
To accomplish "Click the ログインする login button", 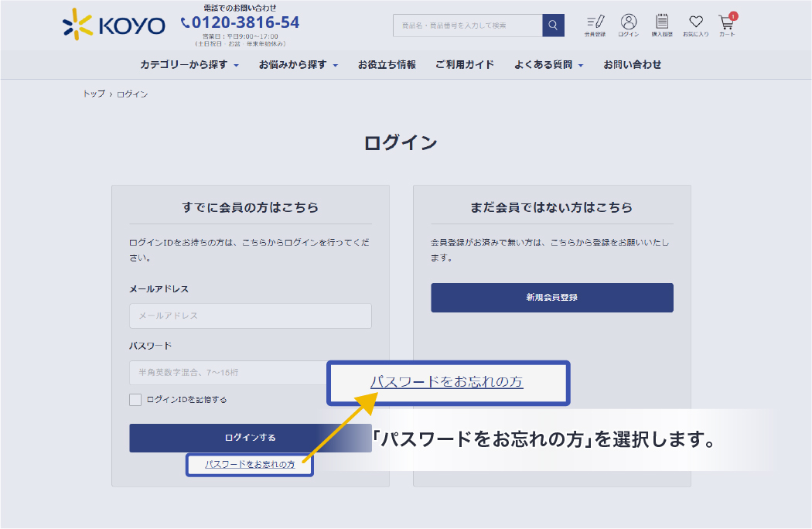I will (250, 438).
